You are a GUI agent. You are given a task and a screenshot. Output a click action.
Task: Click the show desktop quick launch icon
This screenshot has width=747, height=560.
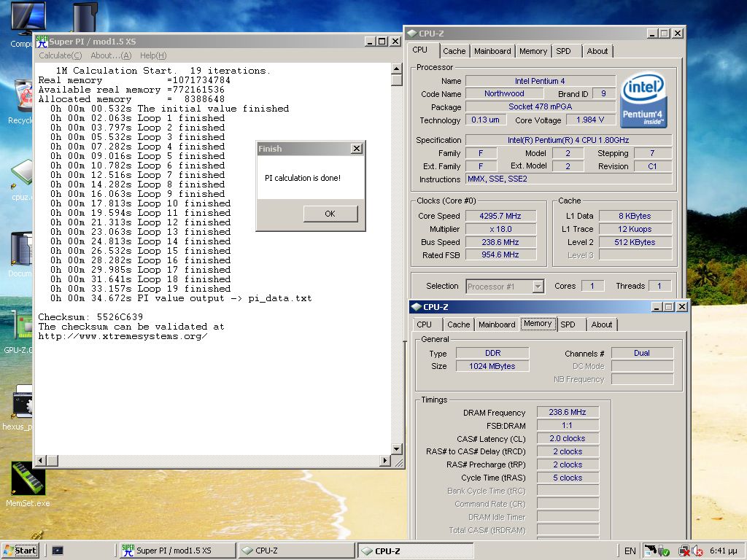click(58, 551)
